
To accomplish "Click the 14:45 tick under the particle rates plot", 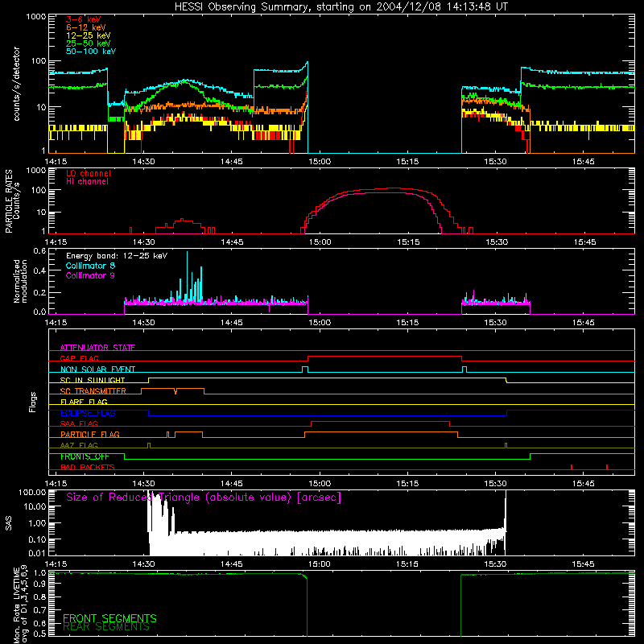I will point(232,242).
